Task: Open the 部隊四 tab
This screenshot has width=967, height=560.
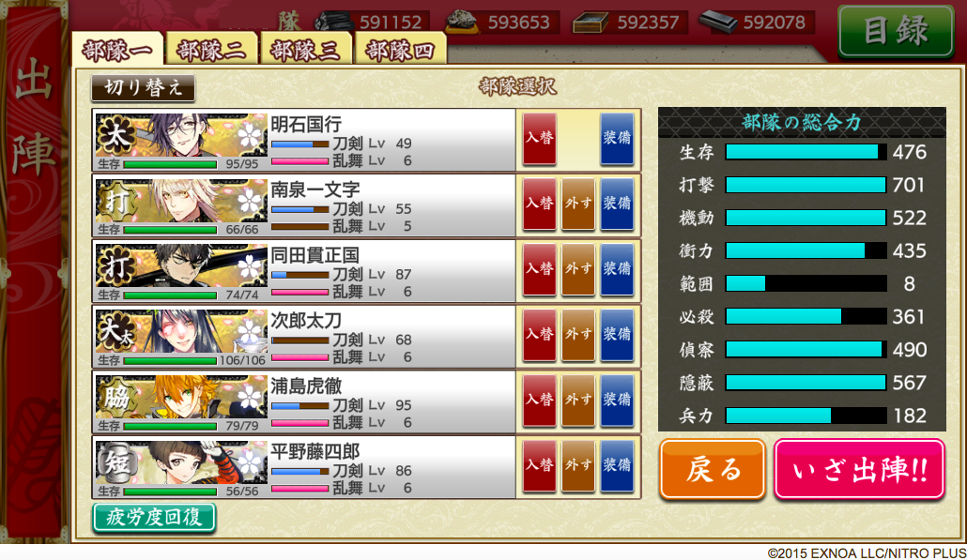Action: pos(400,50)
